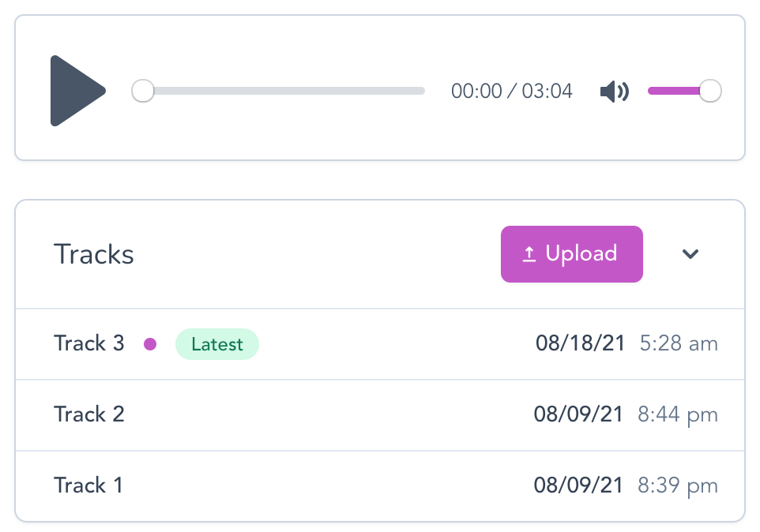Select the Track 1 row
The image size is (760, 532).
[x=380, y=485]
